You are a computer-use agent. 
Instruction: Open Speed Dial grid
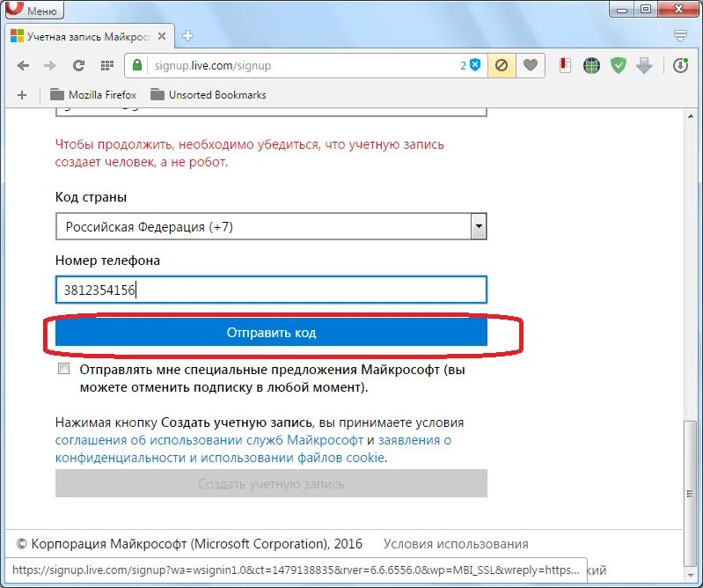click(106, 66)
